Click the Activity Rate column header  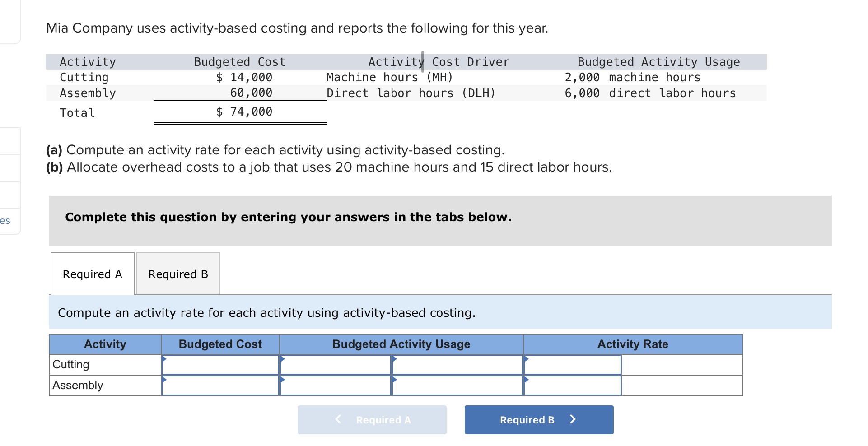[x=632, y=344]
